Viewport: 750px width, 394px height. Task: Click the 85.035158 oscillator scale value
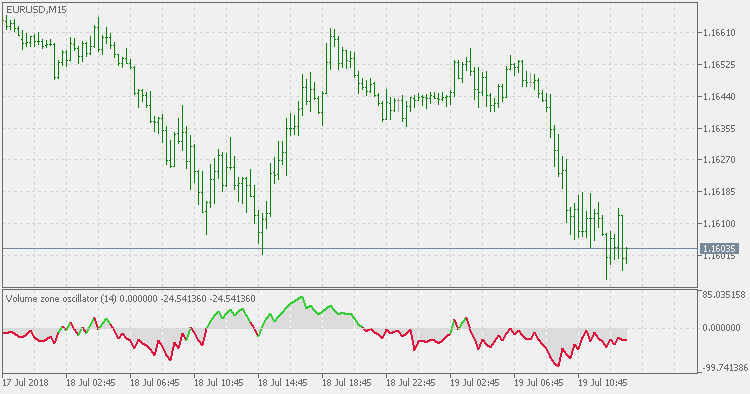(x=725, y=295)
